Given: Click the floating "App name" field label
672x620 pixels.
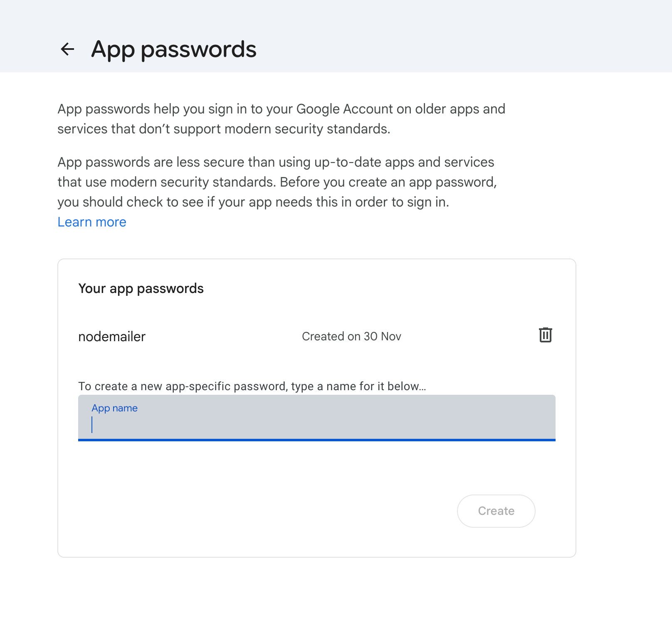Looking at the screenshot, I should pos(115,408).
